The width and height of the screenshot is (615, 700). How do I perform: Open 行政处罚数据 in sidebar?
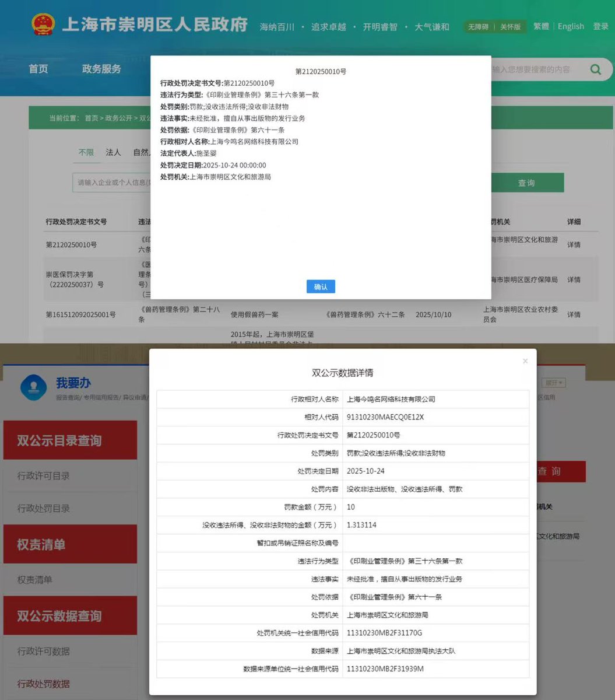[43, 684]
